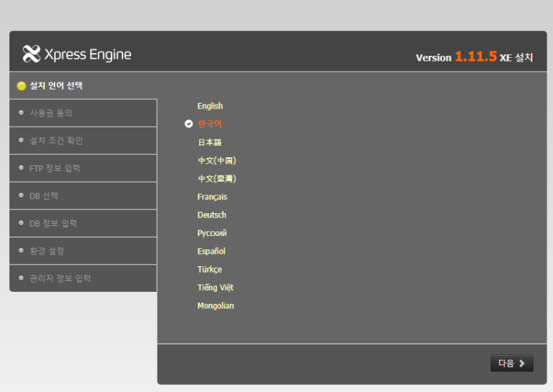Choose 日本語 from the language list
Screen dimensions: 553x392
tap(210, 142)
